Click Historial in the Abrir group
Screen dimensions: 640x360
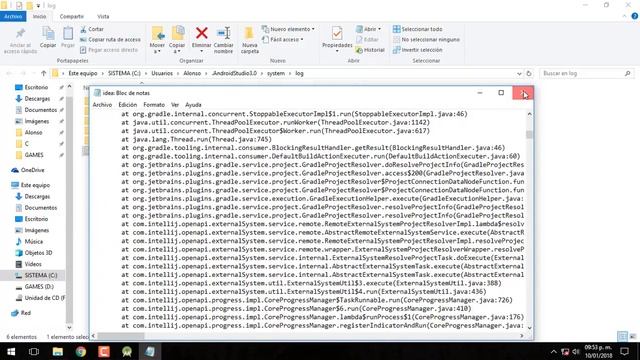[x=370, y=50]
